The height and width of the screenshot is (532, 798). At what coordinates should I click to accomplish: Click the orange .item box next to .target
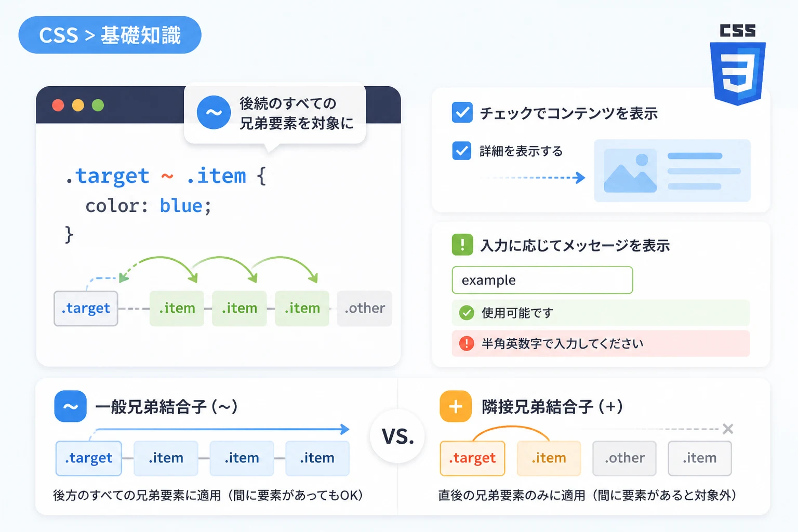coord(549,458)
